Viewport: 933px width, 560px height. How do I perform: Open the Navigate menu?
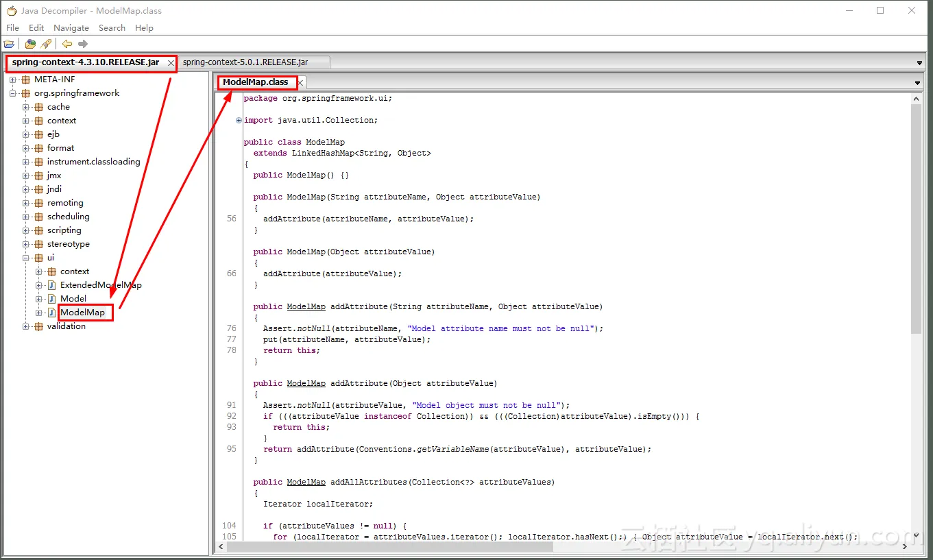coord(71,28)
